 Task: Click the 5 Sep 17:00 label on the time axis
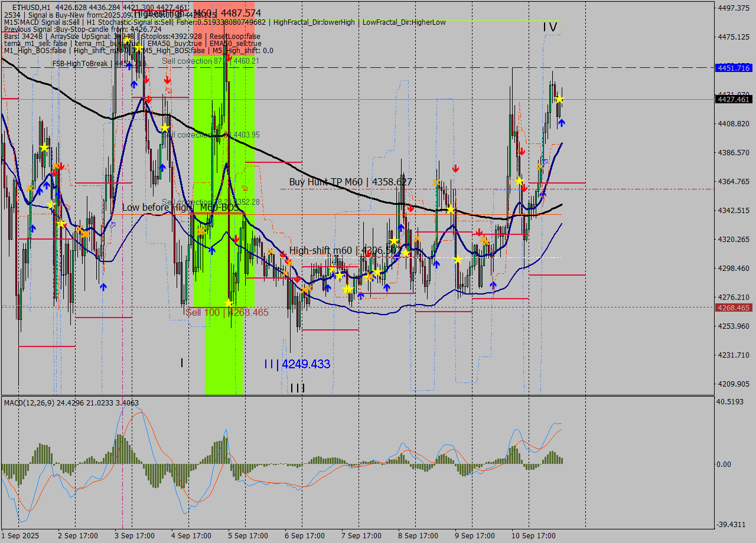pyautogui.click(x=247, y=536)
